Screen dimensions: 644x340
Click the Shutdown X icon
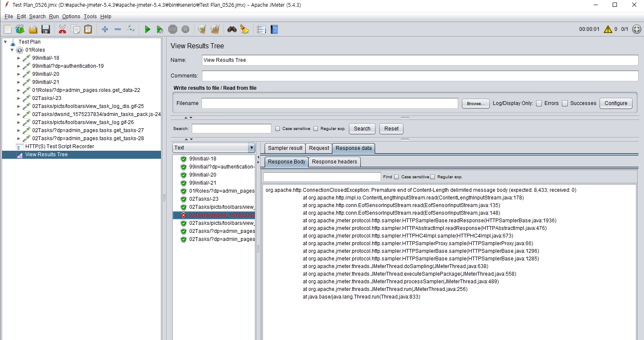(185, 29)
